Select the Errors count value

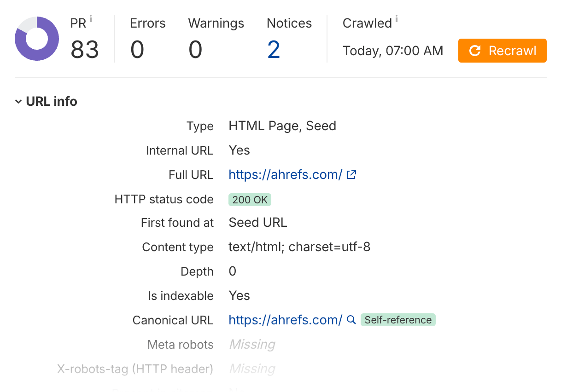[137, 50]
